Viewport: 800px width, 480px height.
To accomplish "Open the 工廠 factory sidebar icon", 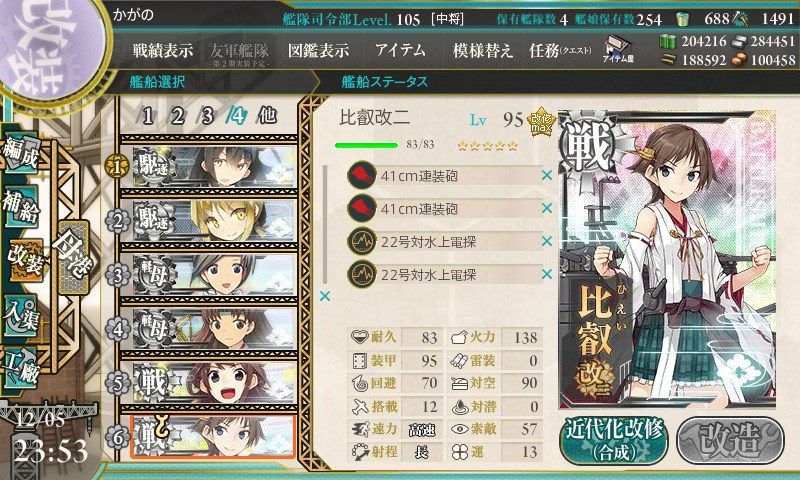I will (20, 368).
